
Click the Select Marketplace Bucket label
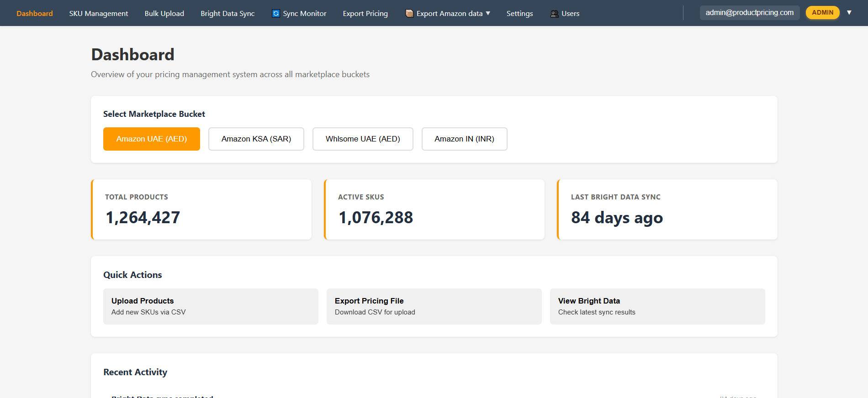point(154,114)
